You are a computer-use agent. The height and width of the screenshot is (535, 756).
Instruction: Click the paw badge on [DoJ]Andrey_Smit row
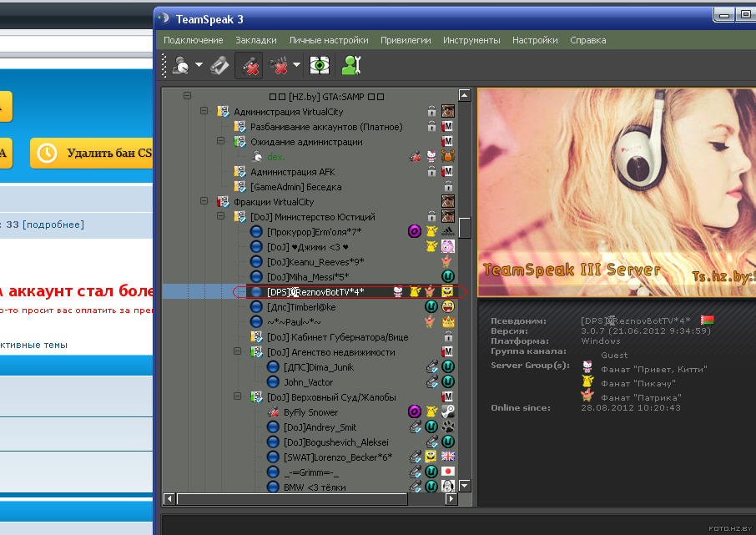click(448, 427)
